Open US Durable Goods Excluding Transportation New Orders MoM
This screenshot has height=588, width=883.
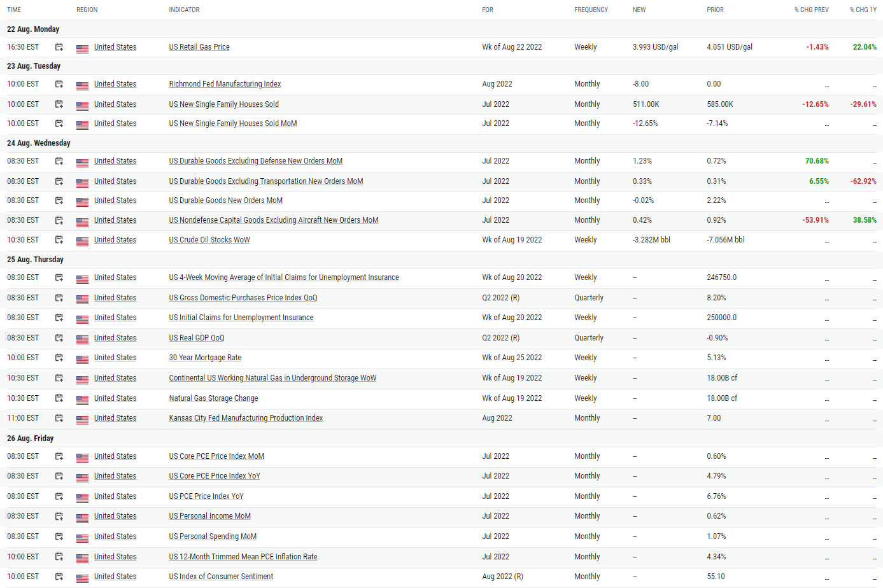(266, 181)
